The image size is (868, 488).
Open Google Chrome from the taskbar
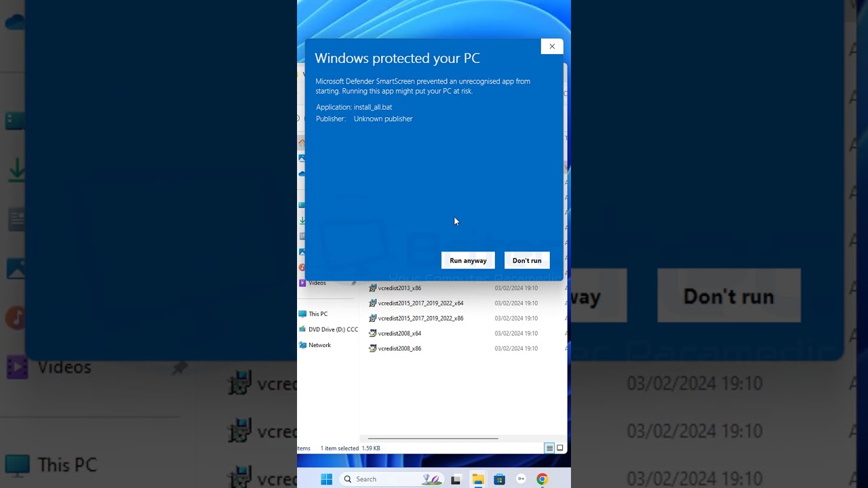pos(542,479)
